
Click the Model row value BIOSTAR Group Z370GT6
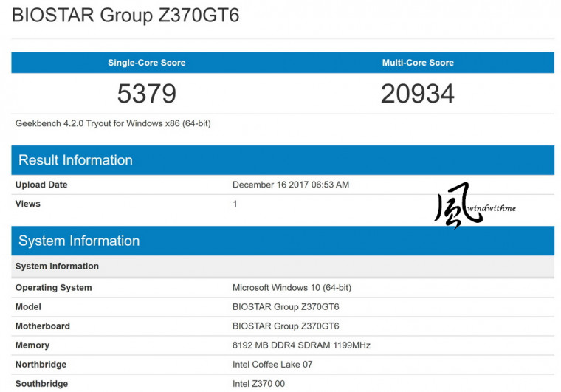pos(286,307)
